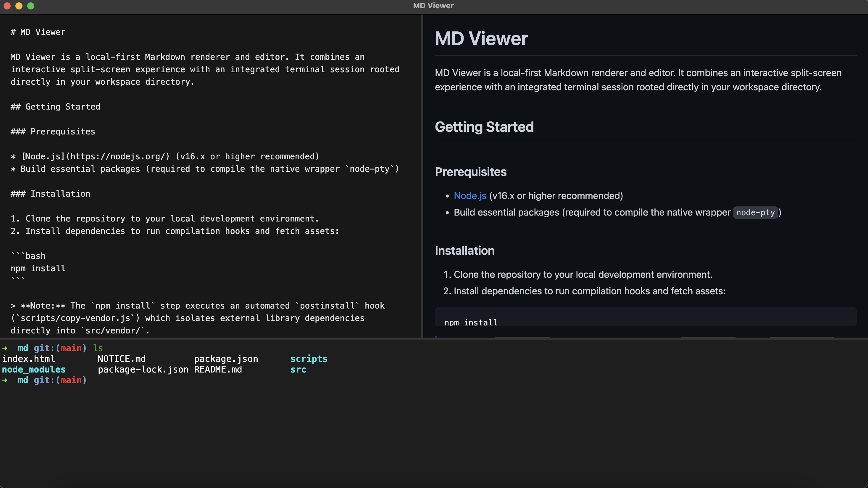The image size is (868, 488).
Task: Click the red close window button
Action: point(7,6)
